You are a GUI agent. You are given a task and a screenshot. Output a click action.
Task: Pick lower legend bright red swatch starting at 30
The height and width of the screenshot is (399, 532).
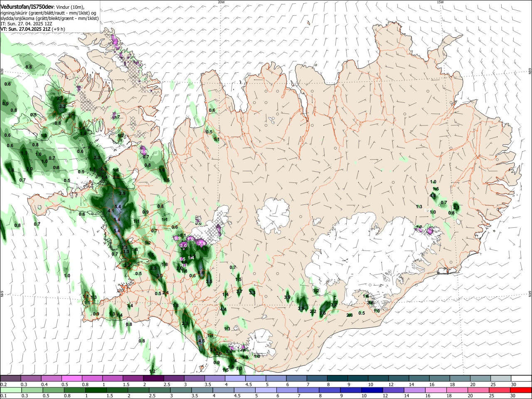[522, 390]
